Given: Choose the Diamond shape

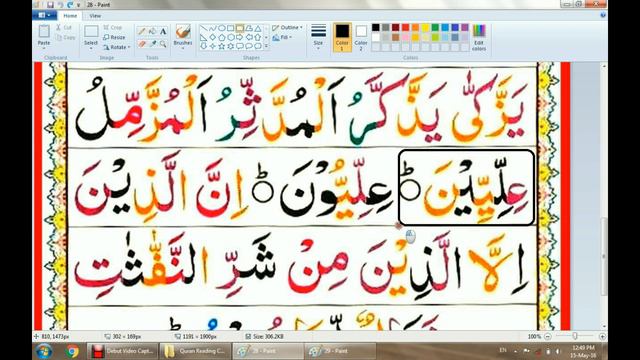Looking at the screenshot, I should pos(212,38).
